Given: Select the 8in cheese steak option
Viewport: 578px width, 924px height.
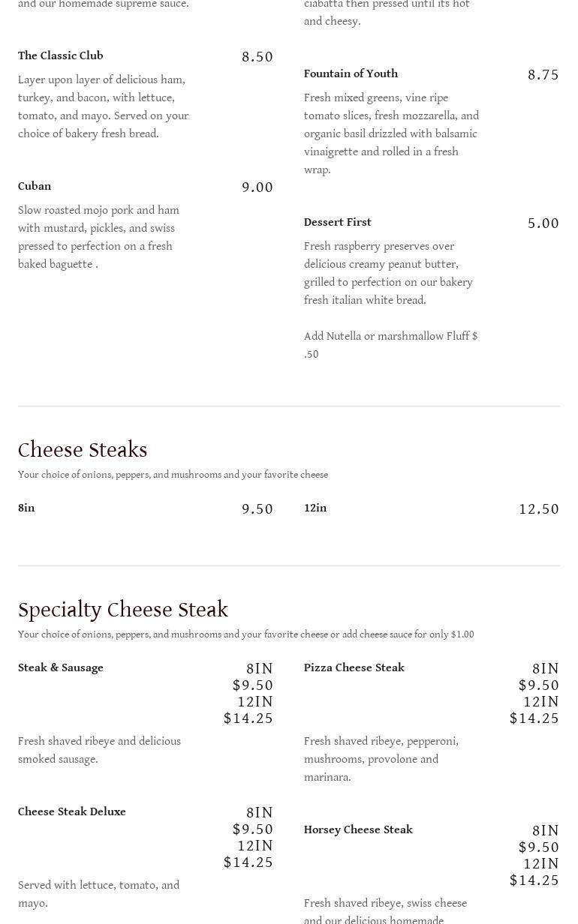Looking at the screenshot, I should click(x=26, y=508).
